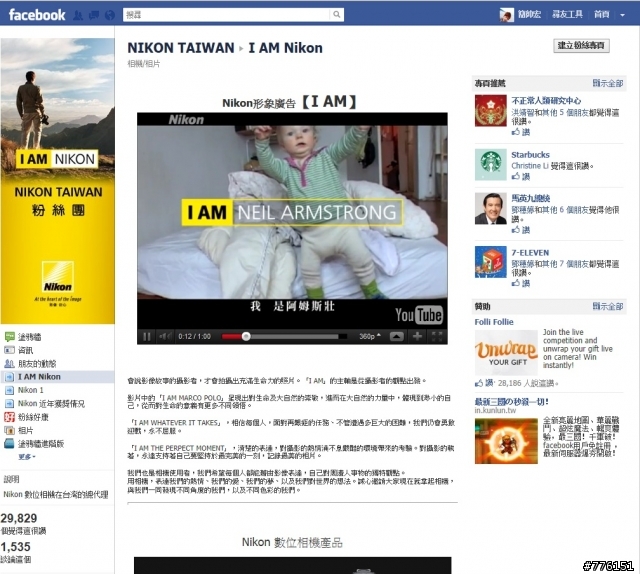Open messages icon in header

click(94, 15)
